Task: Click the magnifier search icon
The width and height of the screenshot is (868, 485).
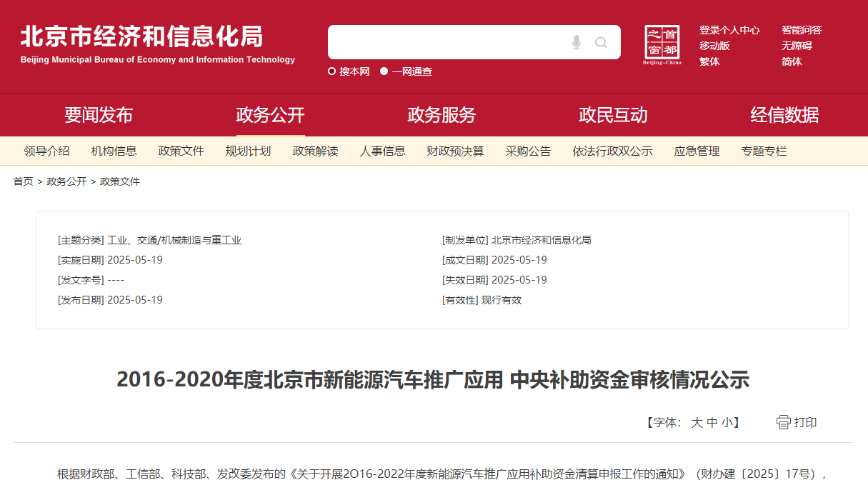Action: [x=601, y=43]
